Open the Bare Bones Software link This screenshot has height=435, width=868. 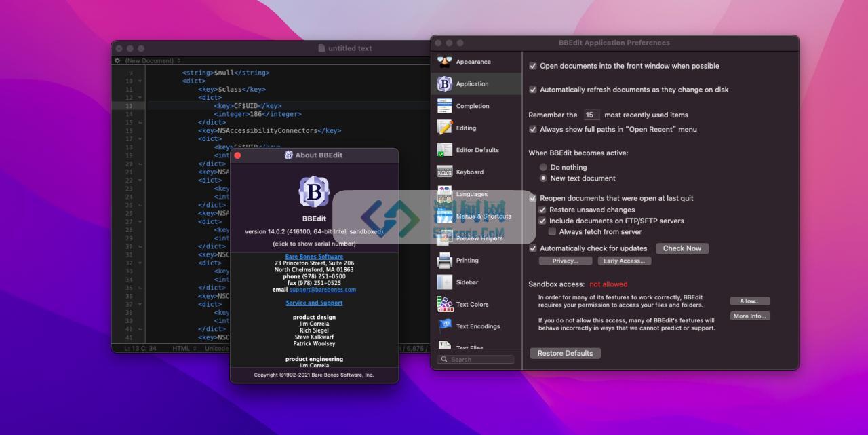click(x=314, y=257)
